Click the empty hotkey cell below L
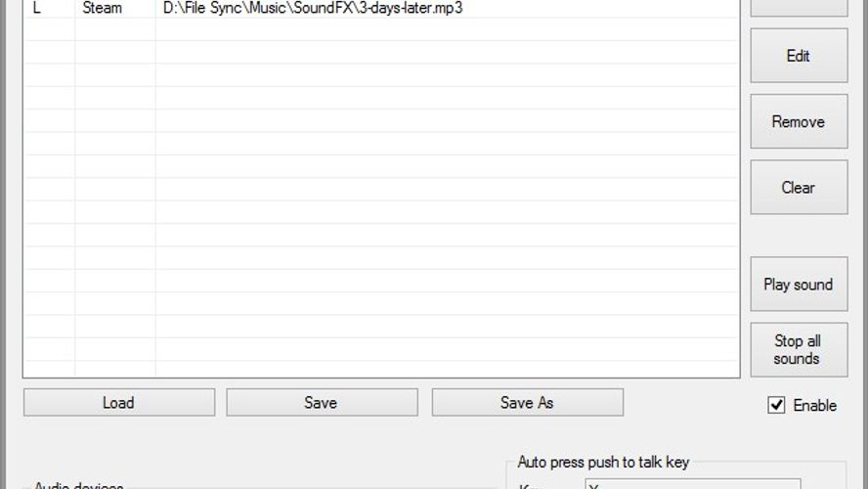This screenshot has height=489, width=868. pos(49,29)
